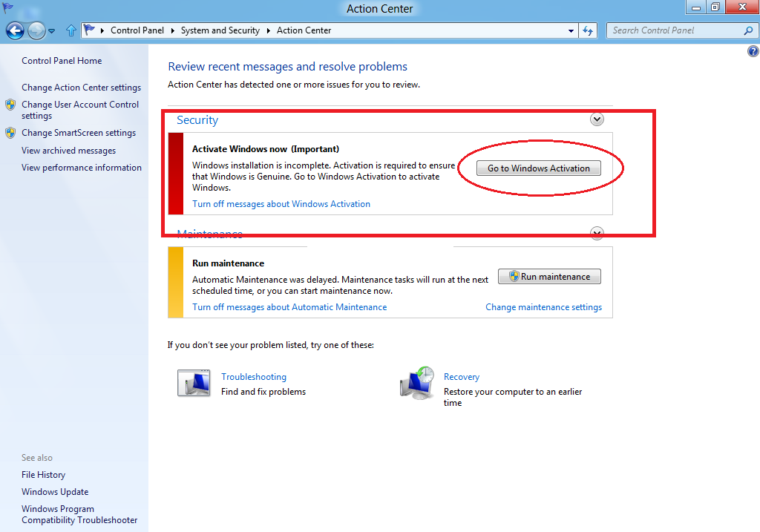Open the Troubleshooting link
Viewport: 760px width, 532px height.
pos(254,376)
